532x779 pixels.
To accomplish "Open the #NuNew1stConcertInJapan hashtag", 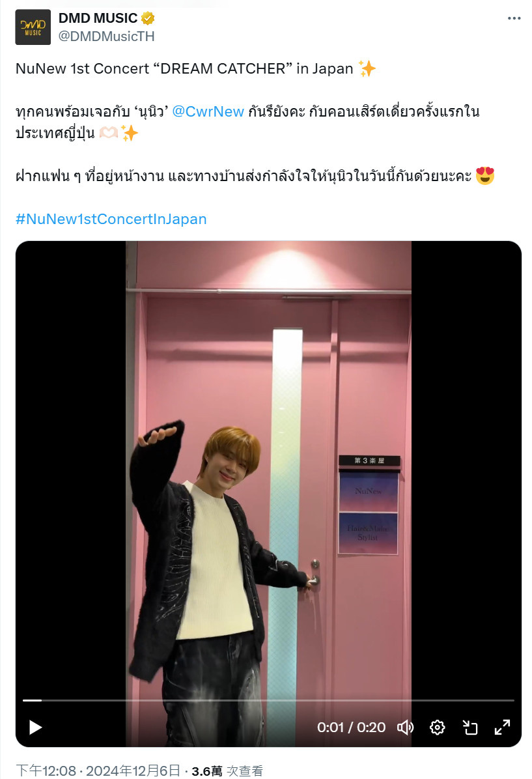I will 111,219.
